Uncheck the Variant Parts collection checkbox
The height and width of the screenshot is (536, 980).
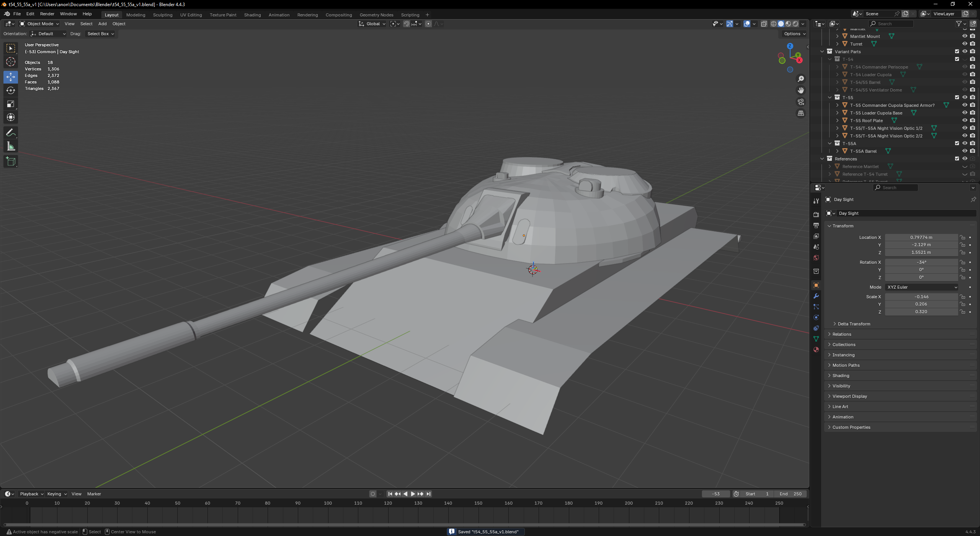click(x=957, y=51)
